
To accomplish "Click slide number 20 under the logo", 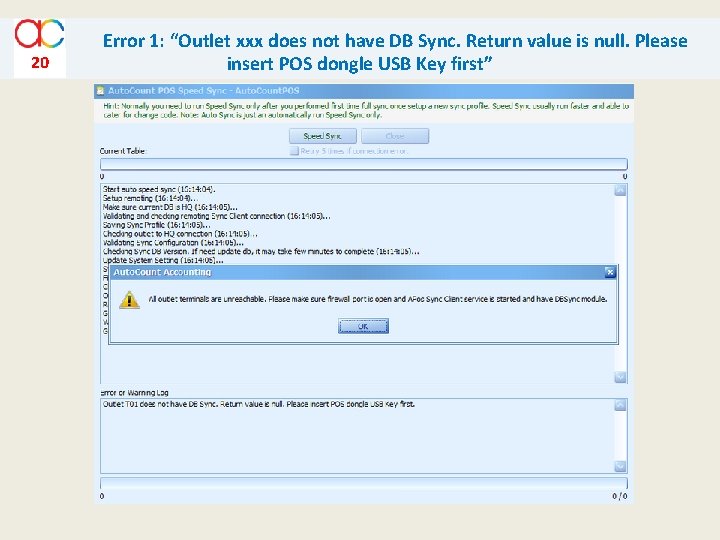I will pyautogui.click(x=40, y=62).
